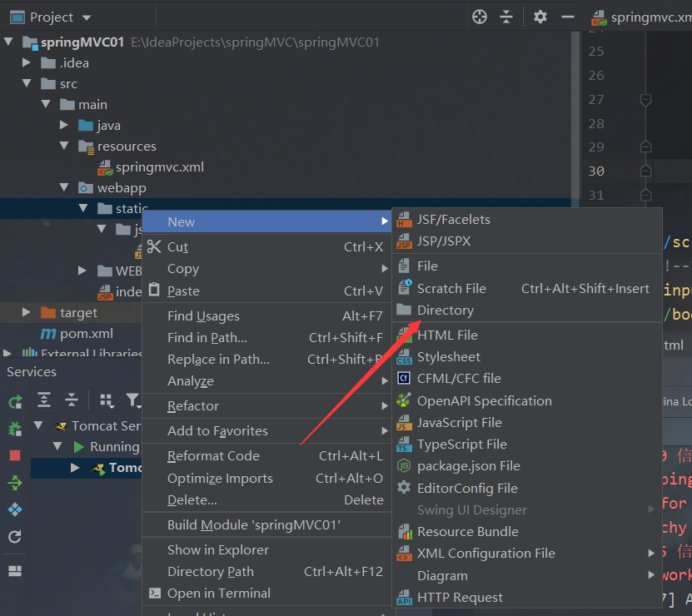Open the Copy submenu
The height and width of the screenshot is (616, 692).
point(266,268)
